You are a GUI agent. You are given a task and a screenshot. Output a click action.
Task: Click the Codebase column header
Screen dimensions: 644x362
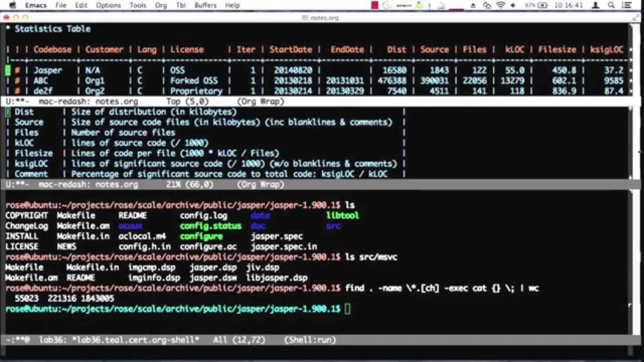coord(52,49)
